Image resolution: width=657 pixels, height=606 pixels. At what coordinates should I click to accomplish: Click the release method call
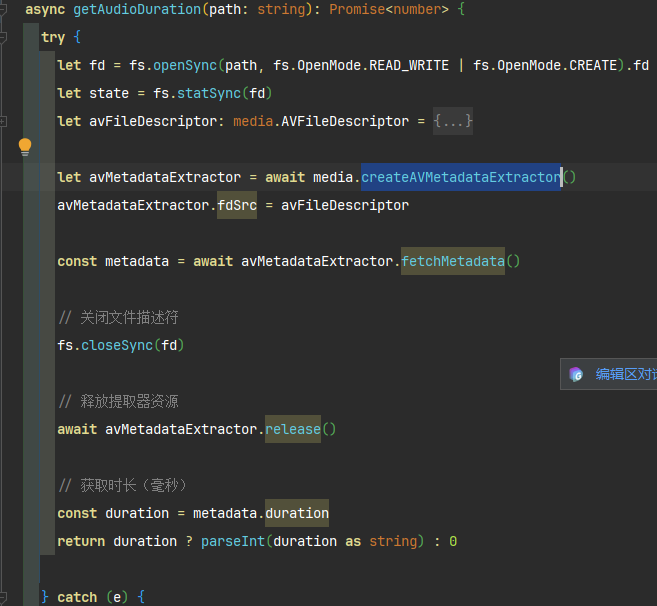tap(293, 429)
